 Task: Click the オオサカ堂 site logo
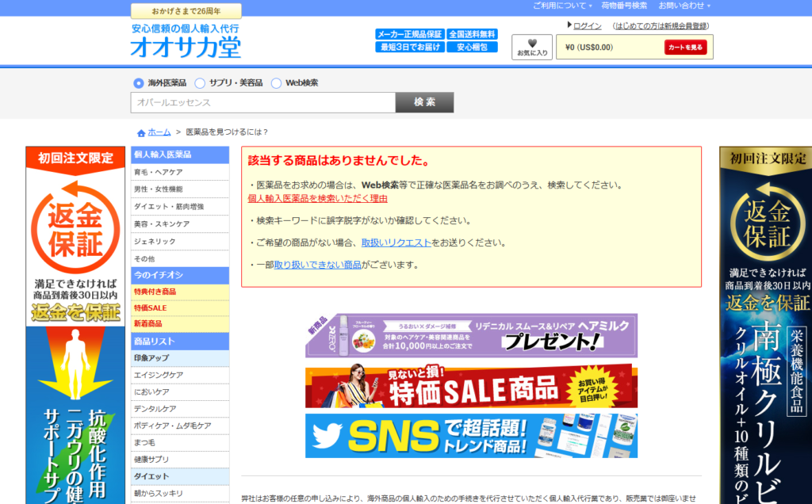point(186,46)
